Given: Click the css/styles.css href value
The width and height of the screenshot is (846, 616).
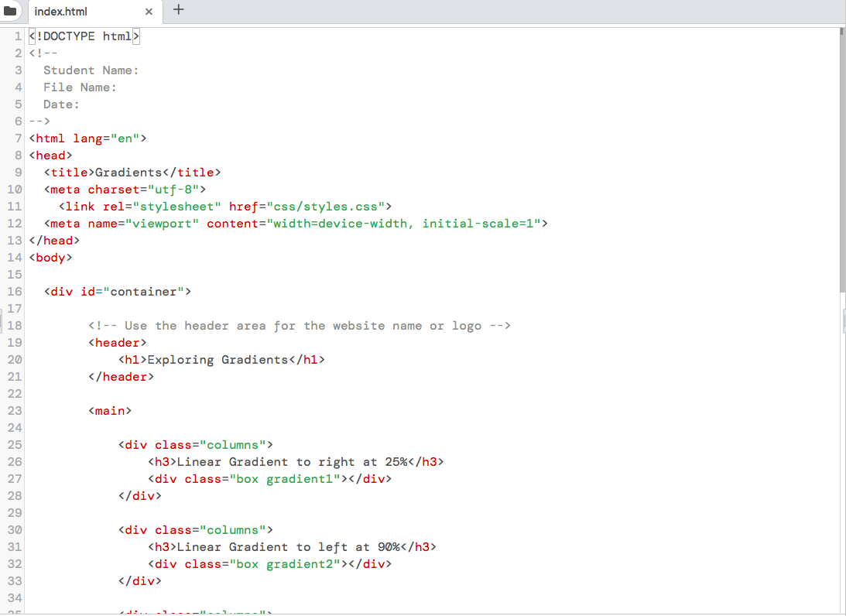Looking at the screenshot, I should pos(326,206).
